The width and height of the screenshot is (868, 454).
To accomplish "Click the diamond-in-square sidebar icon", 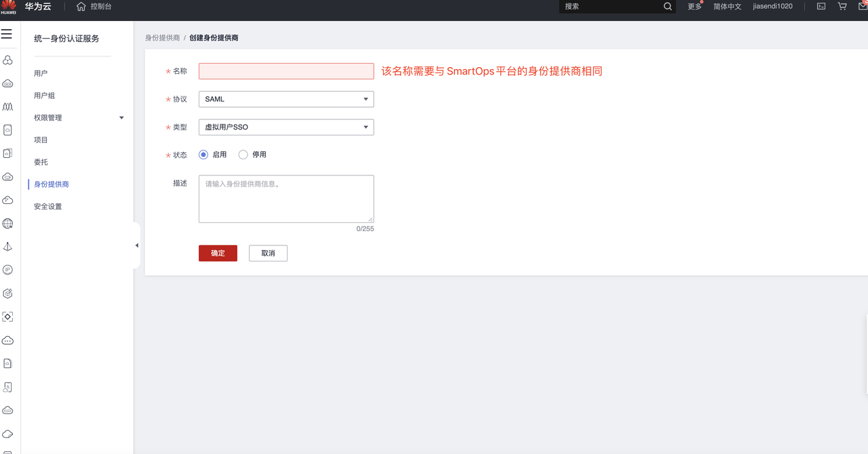I will (7, 316).
